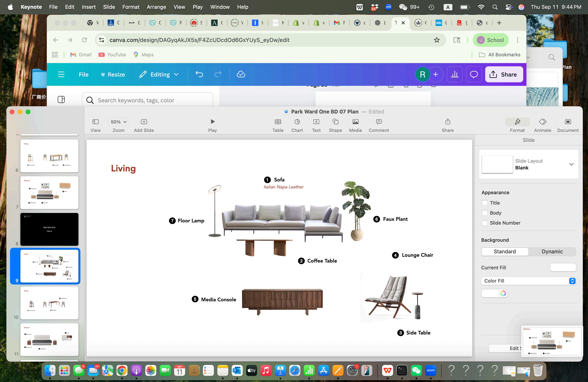Select slide 10 thumbnail in navigator
The image size is (588, 382).
(x=49, y=303)
